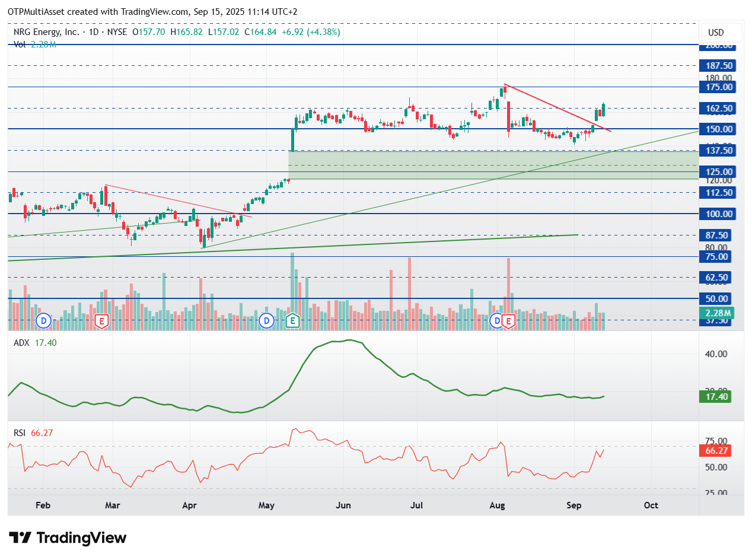Image resolution: width=752 pixels, height=560 pixels.
Task: Open the earnings marker in mid May
Action: click(291, 321)
